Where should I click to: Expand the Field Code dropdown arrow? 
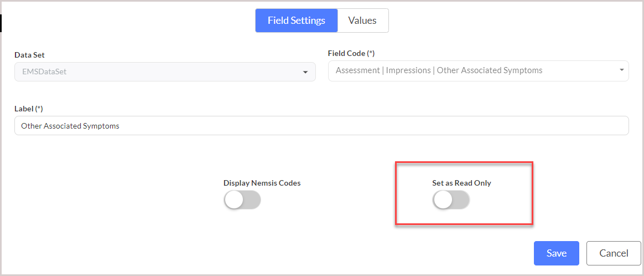pyautogui.click(x=622, y=70)
